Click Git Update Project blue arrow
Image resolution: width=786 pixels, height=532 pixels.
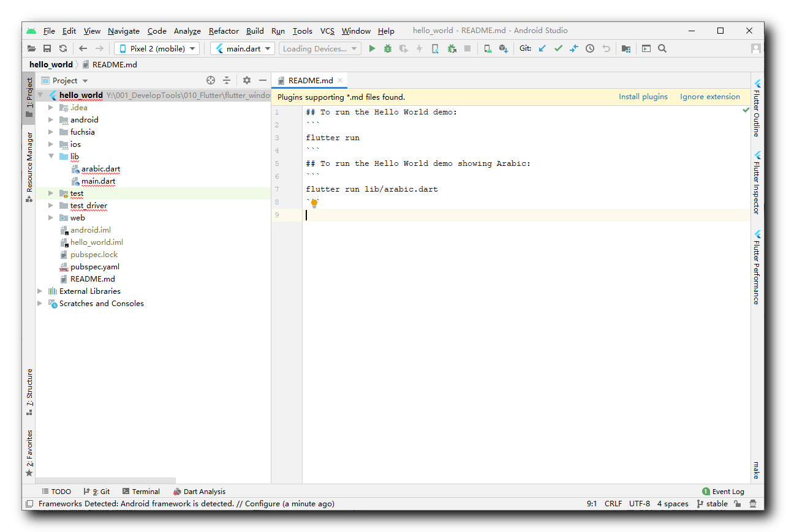(542, 48)
